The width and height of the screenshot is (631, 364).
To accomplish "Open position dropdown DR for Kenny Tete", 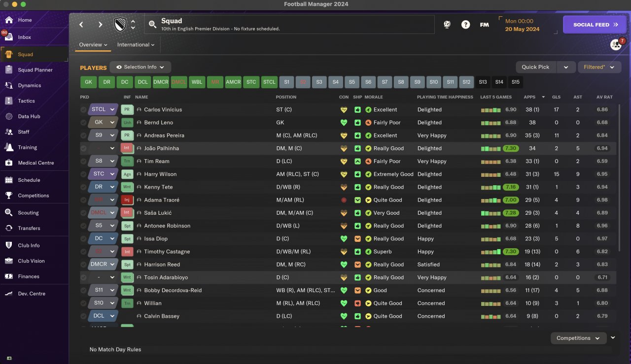I will 103,187.
